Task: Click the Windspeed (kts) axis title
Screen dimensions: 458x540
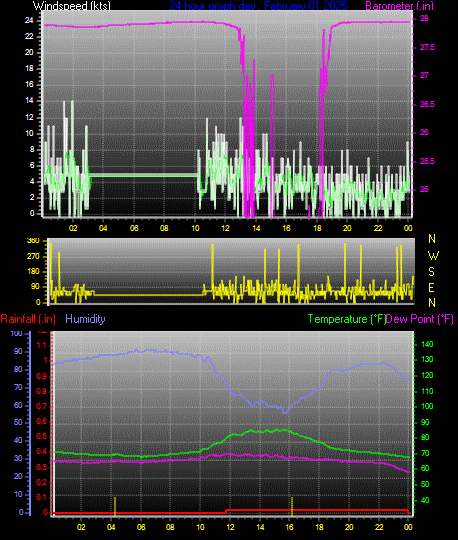Action: tap(72, 5)
